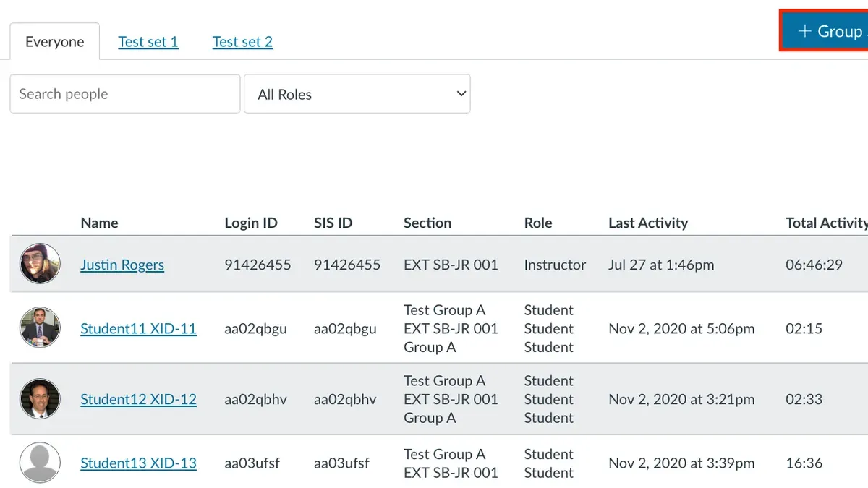Switch to the Test set 2 tab
868x488 pixels.
[242, 42]
